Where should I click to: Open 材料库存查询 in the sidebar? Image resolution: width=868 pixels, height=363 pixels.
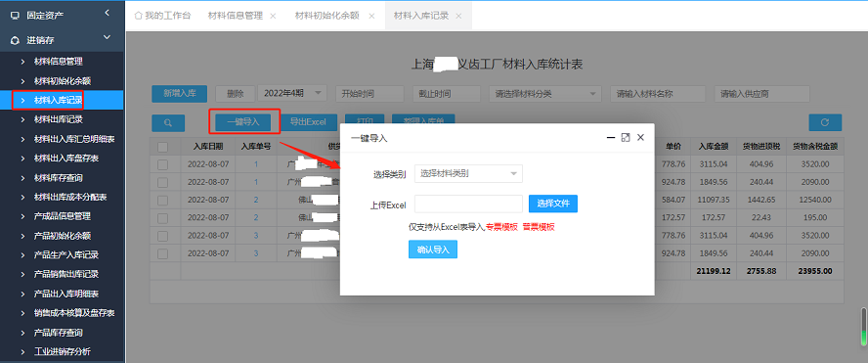pyautogui.click(x=58, y=178)
